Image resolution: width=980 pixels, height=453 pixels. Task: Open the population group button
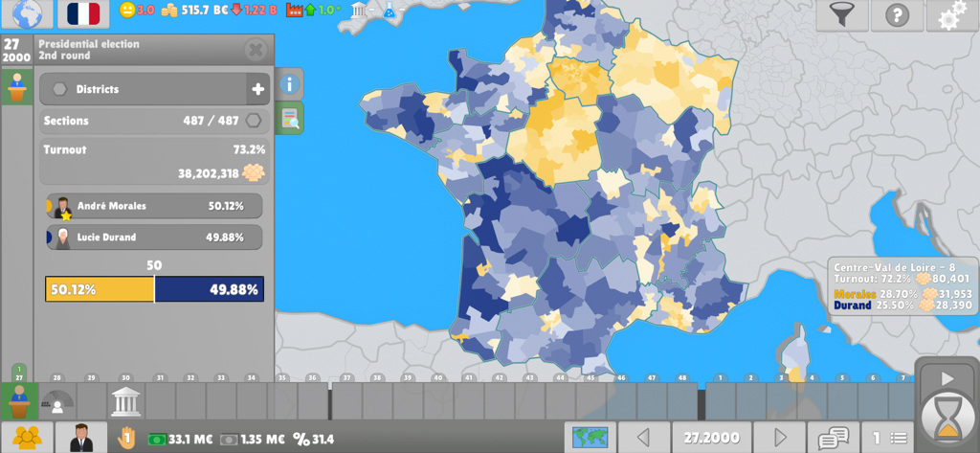coord(27,438)
